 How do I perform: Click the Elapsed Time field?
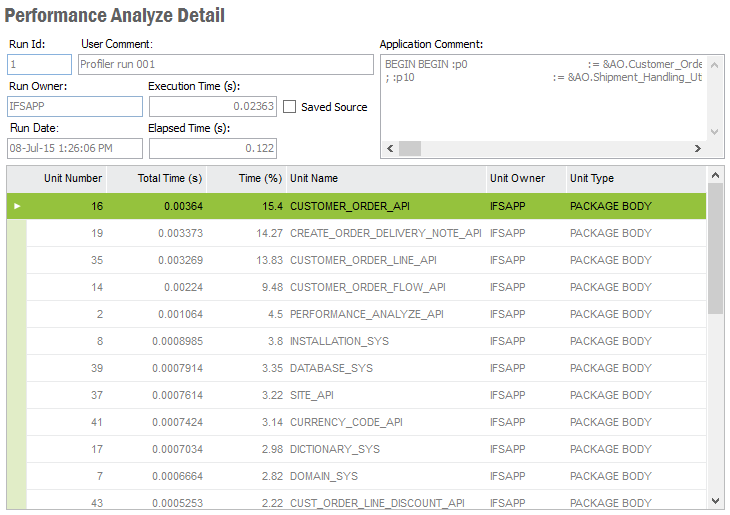coord(213,148)
